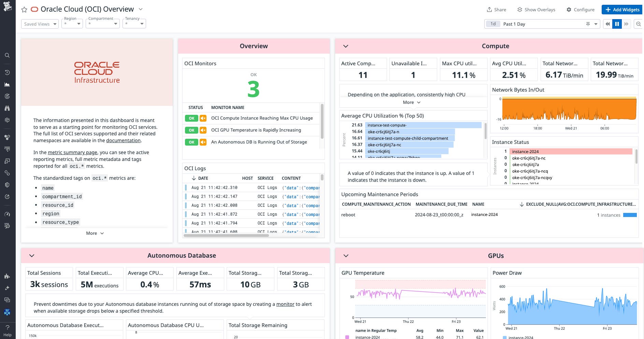Expand the Saved Views dropdown
This screenshot has width=644, height=339.
40,24
